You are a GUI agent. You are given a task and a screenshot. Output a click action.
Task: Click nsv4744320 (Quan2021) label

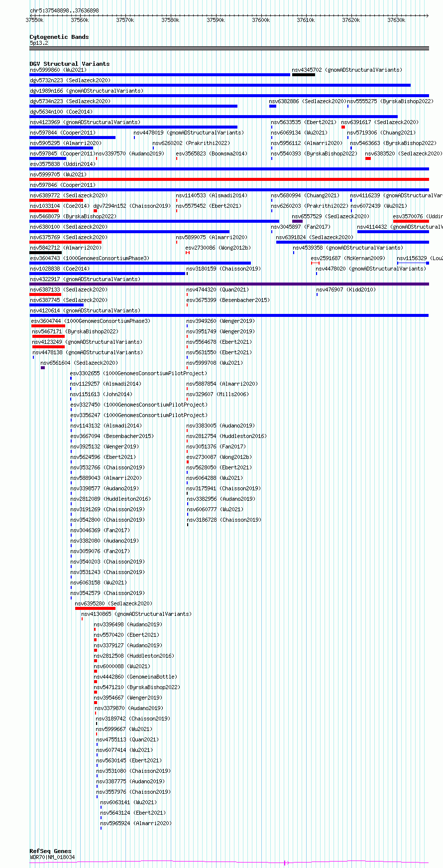218,290
